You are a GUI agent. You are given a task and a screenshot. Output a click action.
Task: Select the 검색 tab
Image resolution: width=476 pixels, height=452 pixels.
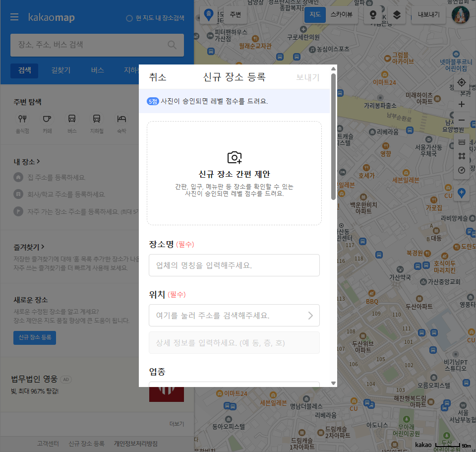point(24,70)
